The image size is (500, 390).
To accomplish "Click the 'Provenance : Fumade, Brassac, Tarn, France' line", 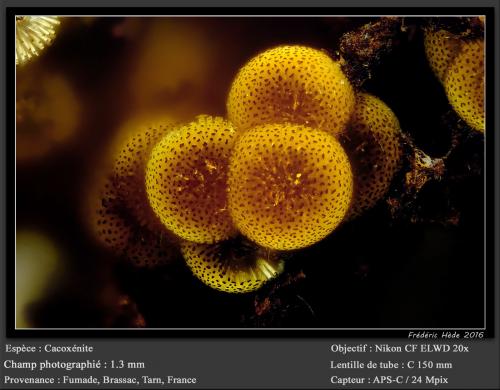I will [x=100, y=380].
